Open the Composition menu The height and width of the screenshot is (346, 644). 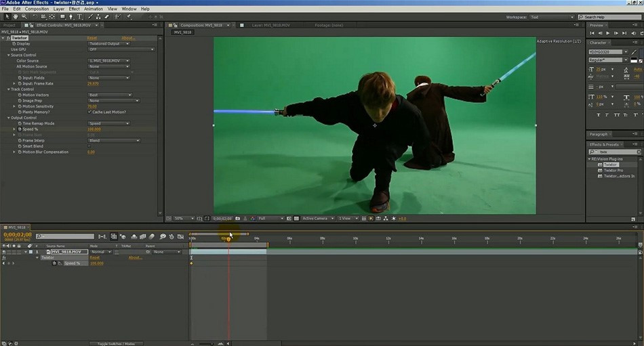pyautogui.click(x=37, y=9)
